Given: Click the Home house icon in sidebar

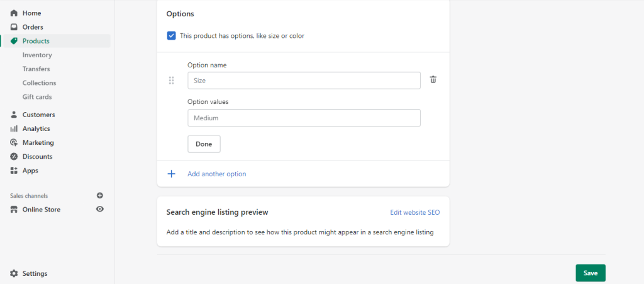Looking at the screenshot, I should 14,13.
